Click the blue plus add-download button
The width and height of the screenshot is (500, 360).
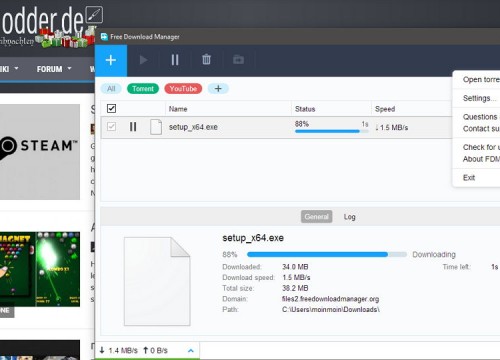111,60
